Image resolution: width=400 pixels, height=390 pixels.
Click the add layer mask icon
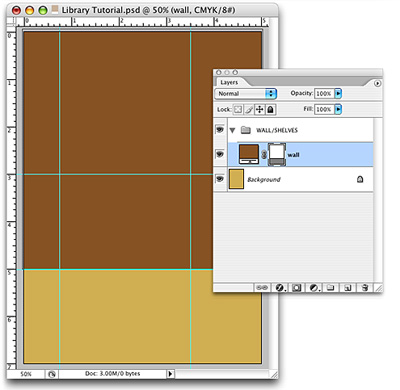point(296,288)
